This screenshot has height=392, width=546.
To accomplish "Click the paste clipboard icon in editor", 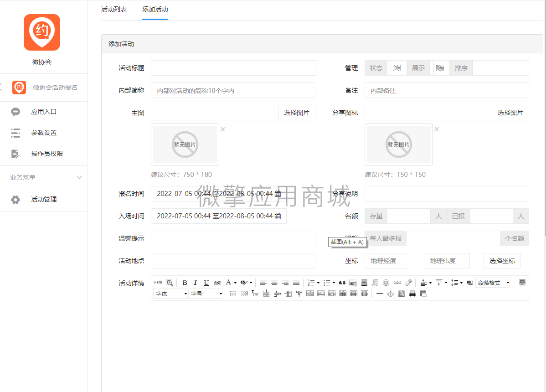I will 423,294.
